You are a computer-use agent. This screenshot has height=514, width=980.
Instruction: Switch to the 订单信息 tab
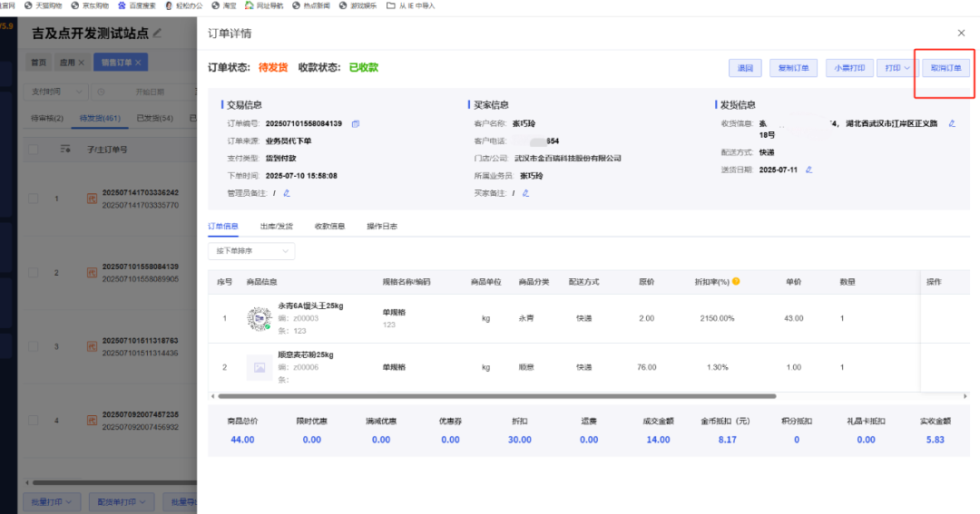(x=223, y=226)
